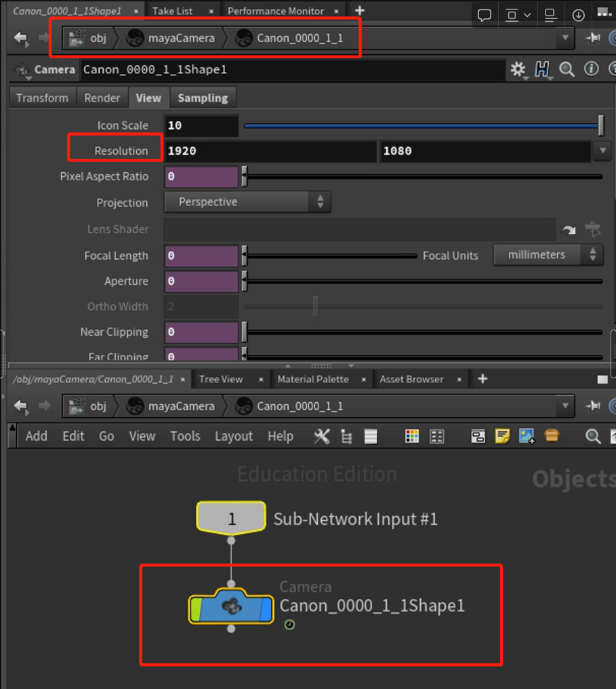Pin the parameter pane with the pin icon

click(x=593, y=38)
